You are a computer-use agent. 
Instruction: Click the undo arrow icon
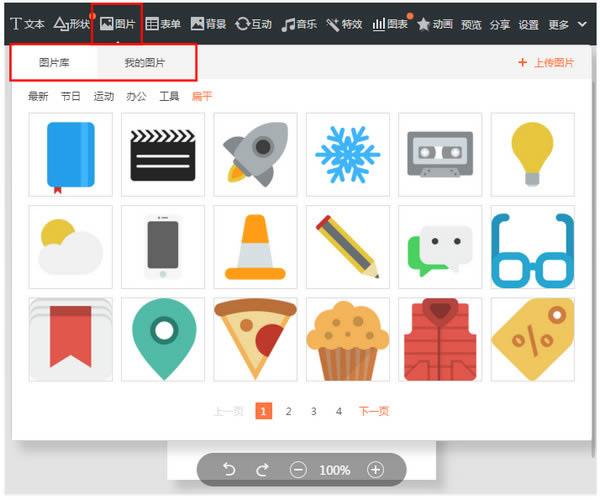229,469
